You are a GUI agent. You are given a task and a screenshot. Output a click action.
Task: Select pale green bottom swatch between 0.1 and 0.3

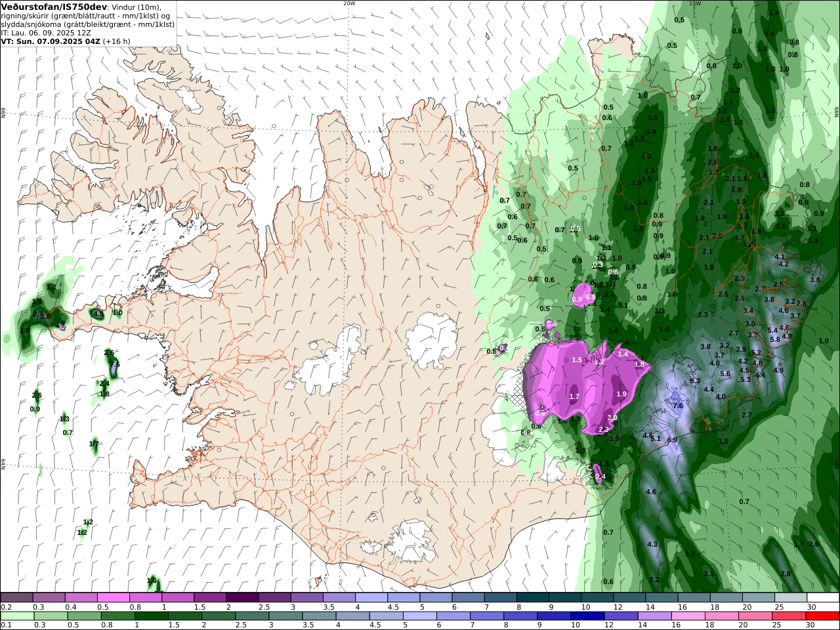pos(17,616)
